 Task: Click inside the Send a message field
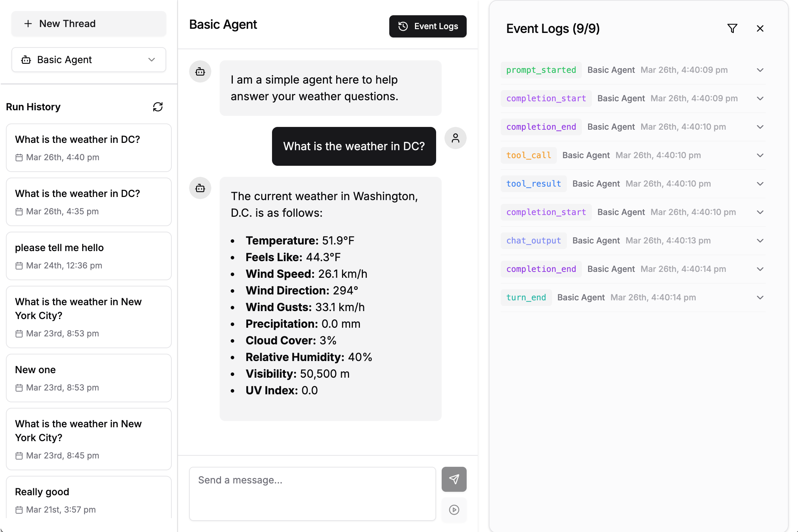click(x=312, y=494)
